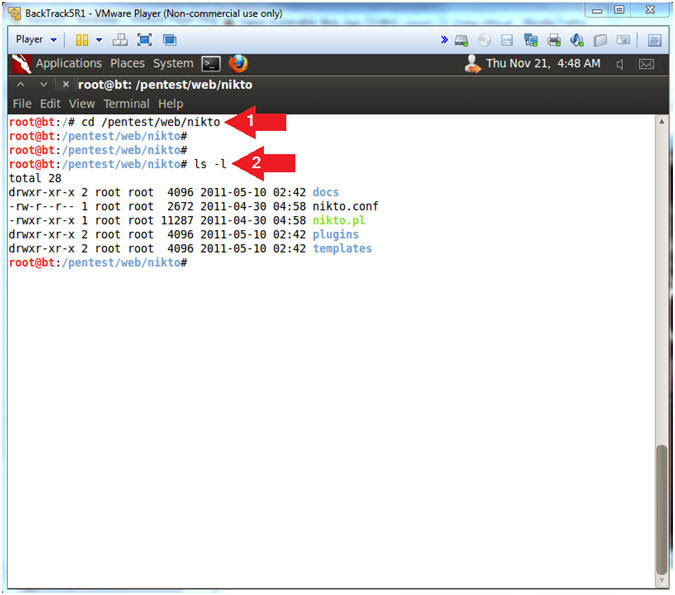675x595 pixels.
Task: Click the 'docs' directory name
Action: (325, 192)
